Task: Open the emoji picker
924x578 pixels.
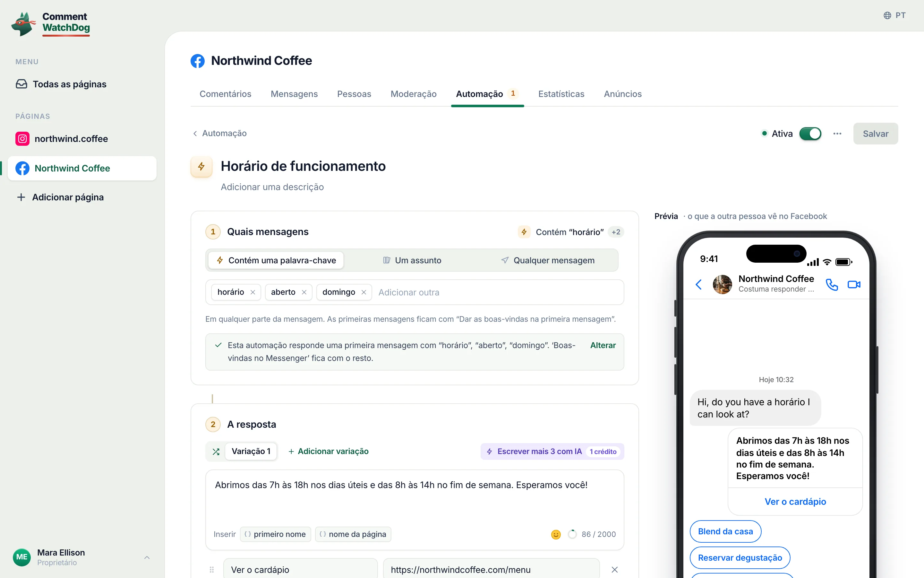Action: pos(556,534)
